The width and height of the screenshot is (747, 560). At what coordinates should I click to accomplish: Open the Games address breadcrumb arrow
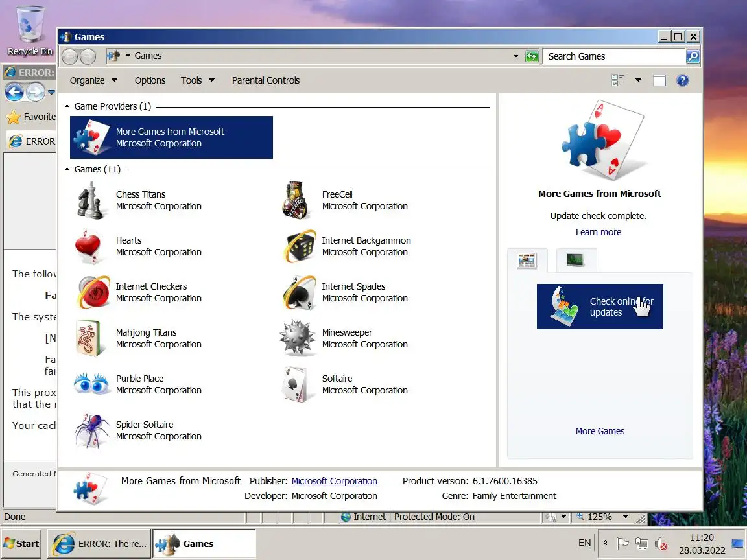(128, 56)
